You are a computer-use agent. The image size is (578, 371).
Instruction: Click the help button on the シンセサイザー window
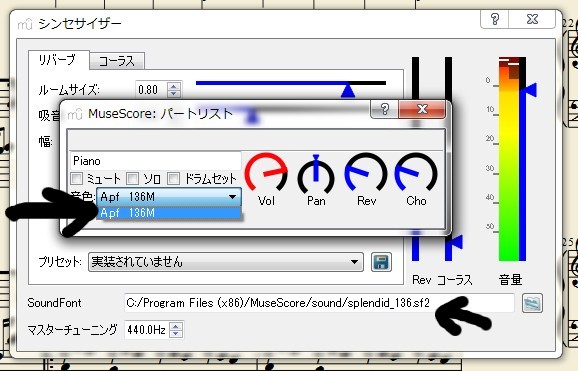coord(495,19)
